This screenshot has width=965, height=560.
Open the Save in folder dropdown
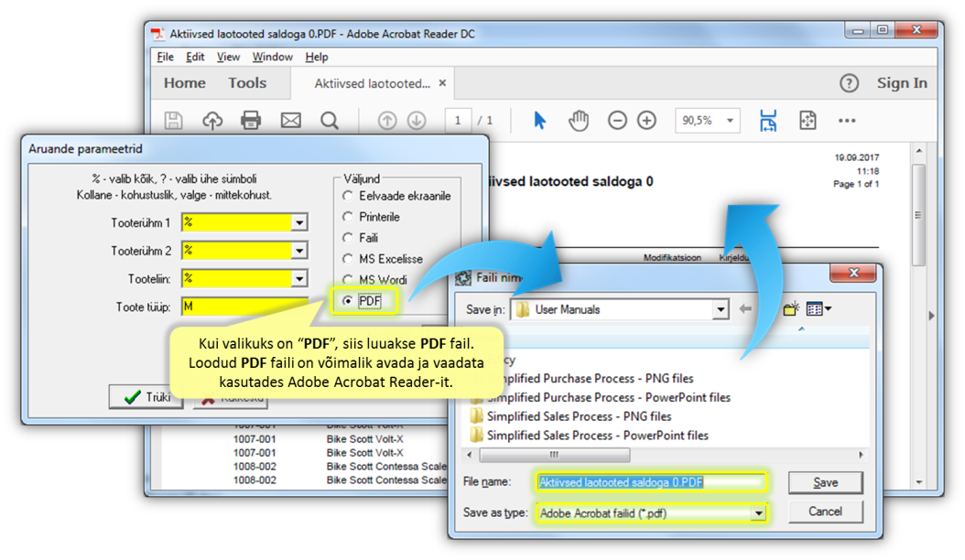(720, 309)
